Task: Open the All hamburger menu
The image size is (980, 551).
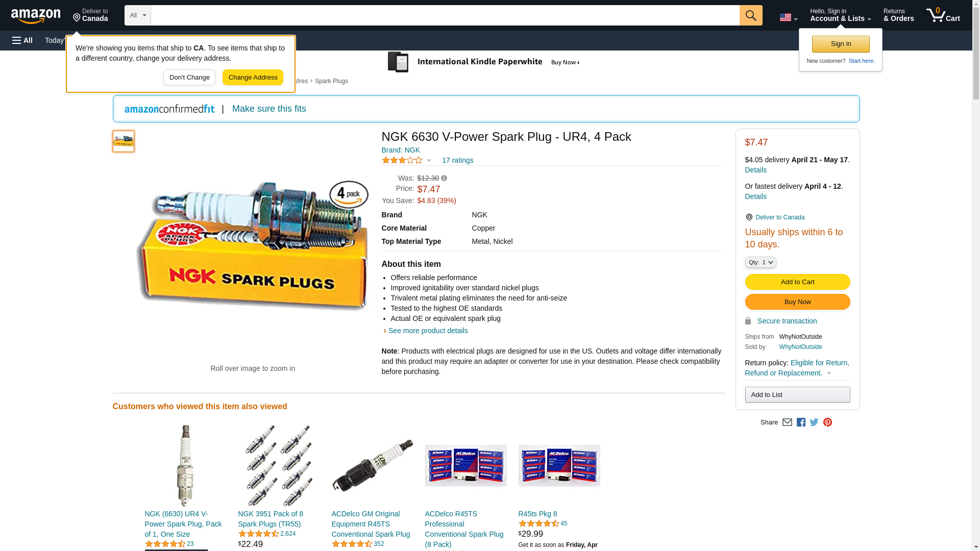Action: pos(22,40)
